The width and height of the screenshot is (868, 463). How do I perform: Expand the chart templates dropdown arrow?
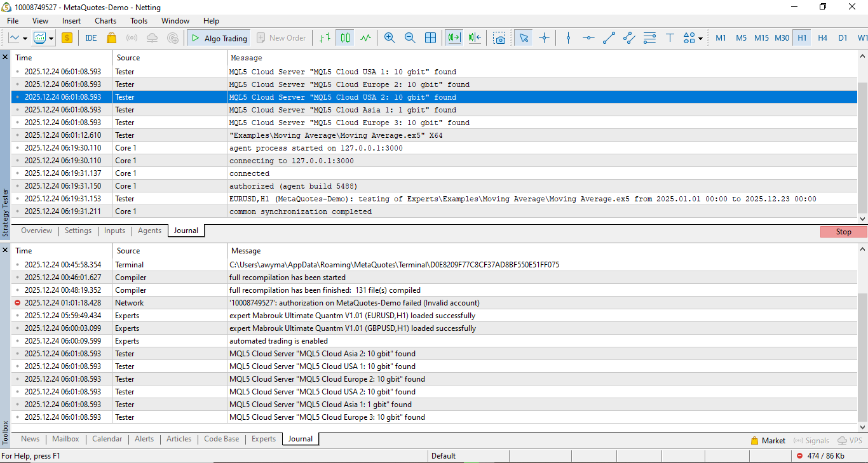(x=51, y=39)
